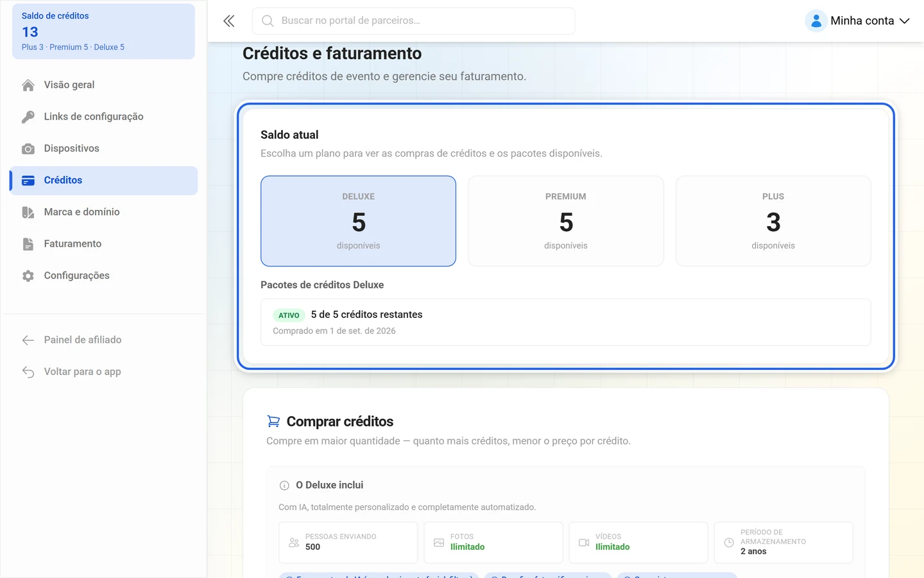Viewport: 924px width, 578px height.
Task: Click Ilimitado under Vídeos
Action: (612, 547)
